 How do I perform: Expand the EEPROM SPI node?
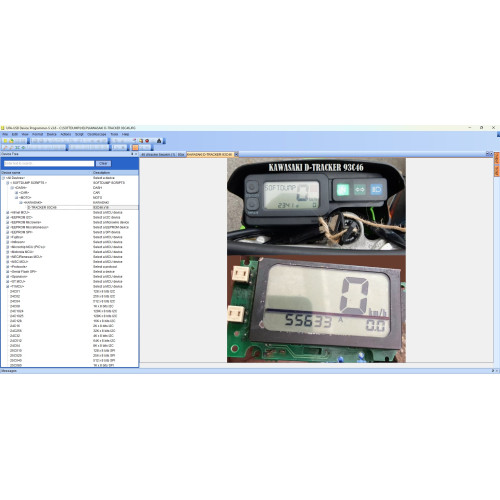point(8,232)
